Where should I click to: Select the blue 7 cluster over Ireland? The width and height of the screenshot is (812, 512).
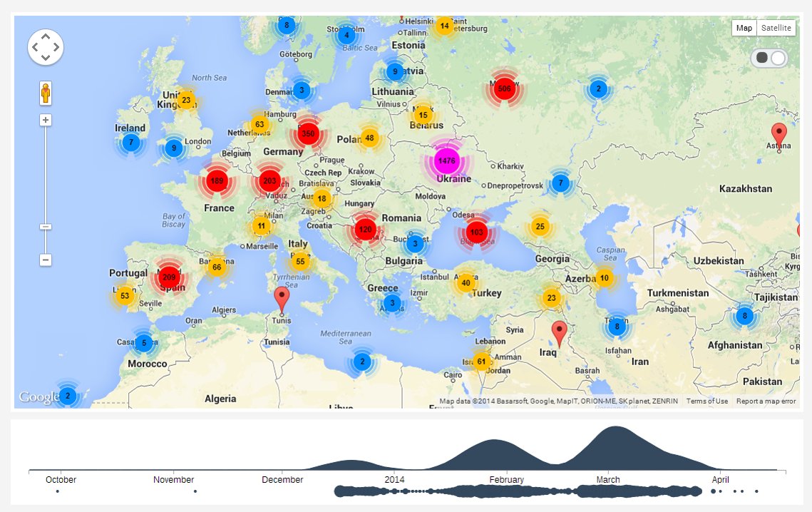point(131,142)
